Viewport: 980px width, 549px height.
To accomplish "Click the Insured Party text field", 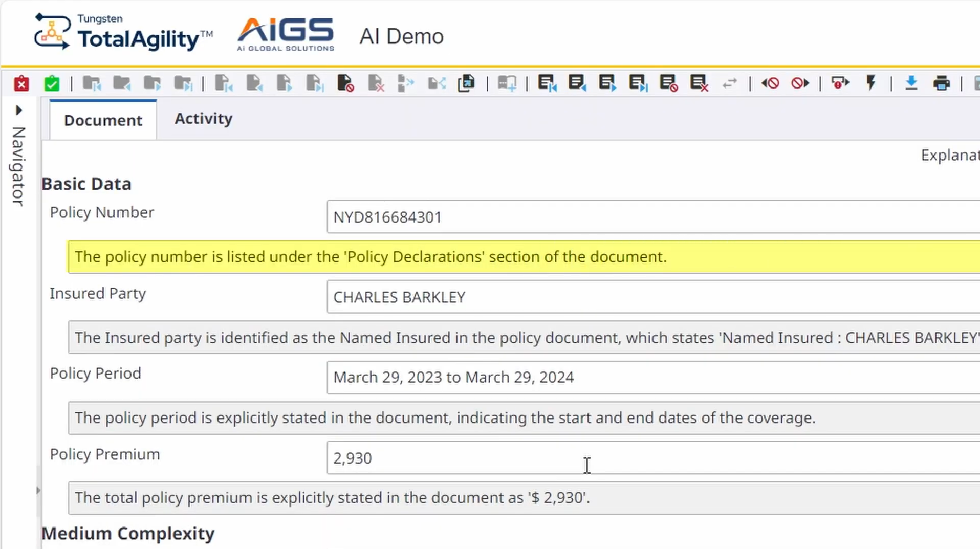I will [x=650, y=297].
